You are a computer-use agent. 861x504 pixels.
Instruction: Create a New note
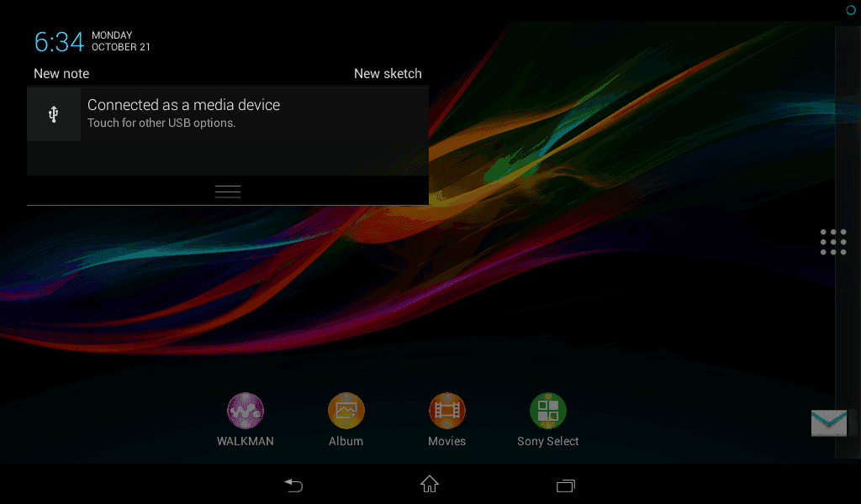[61, 73]
